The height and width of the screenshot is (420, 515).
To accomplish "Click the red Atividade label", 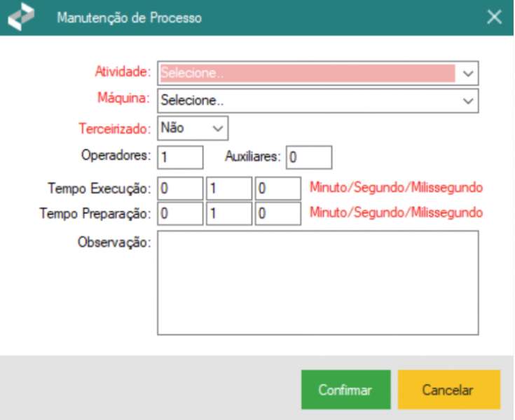I will coord(123,72).
